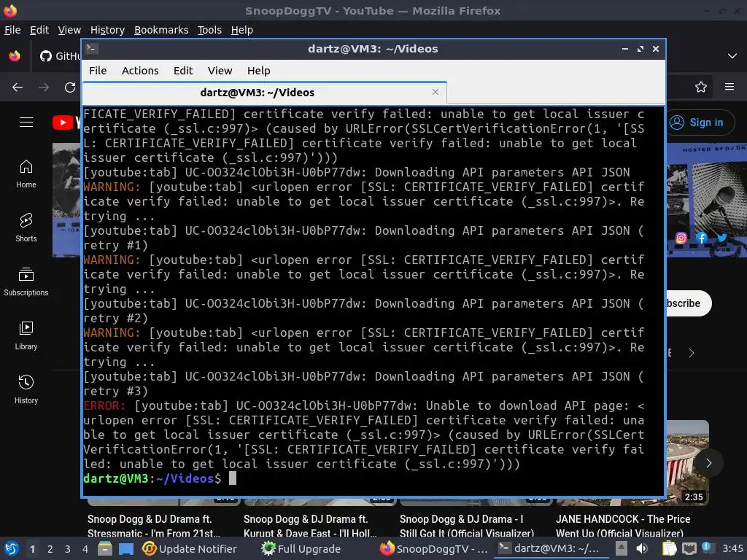This screenshot has height=560, width=747.
Task: Open the network status tray icon
Action: click(689, 548)
